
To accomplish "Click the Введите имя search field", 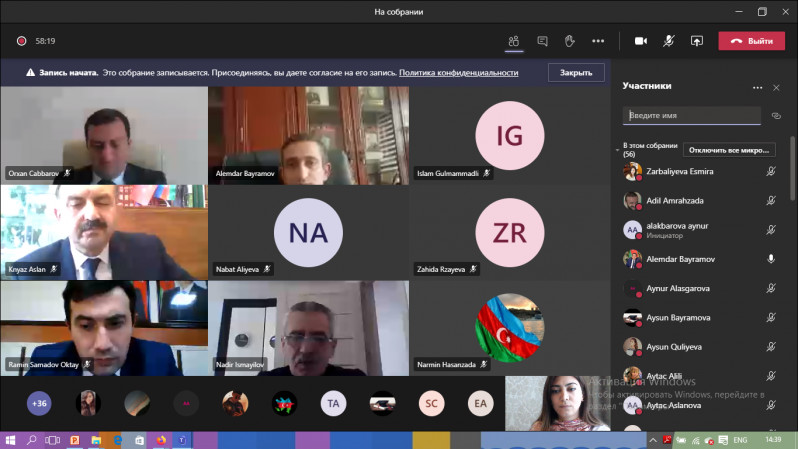I will point(691,116).
